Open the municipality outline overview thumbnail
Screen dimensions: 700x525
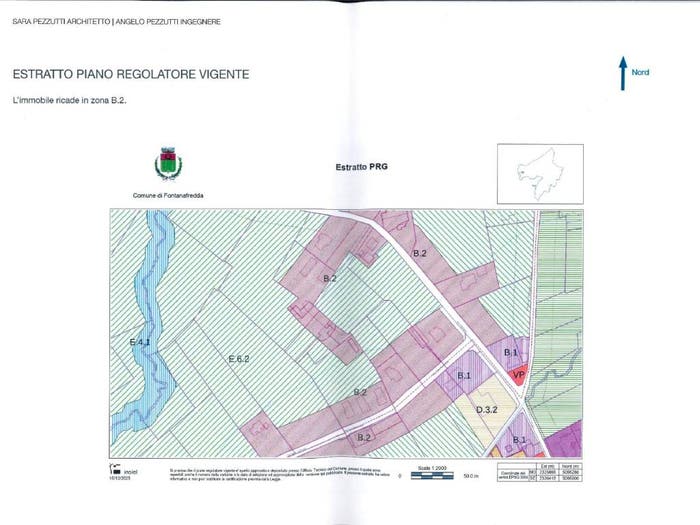pyautogui.click(x=540, y=174)
